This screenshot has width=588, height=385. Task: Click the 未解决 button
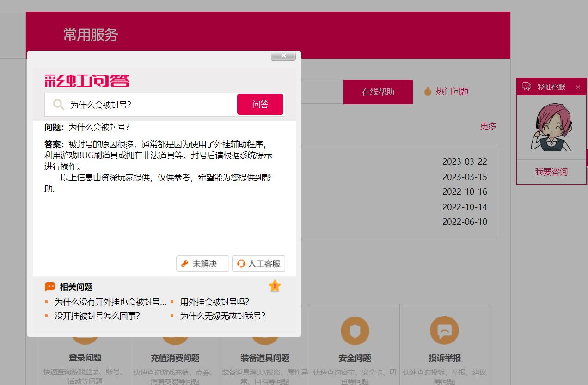coord(202,263)
